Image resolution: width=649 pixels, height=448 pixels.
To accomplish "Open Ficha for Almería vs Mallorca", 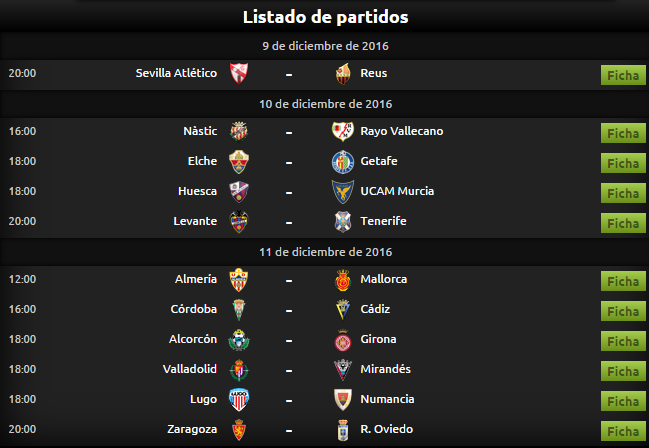I will [623, 281].
